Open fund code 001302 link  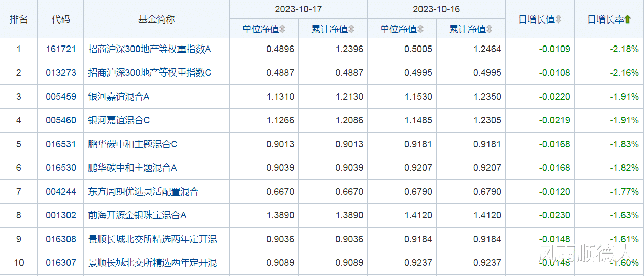click(x=60, y=215)
